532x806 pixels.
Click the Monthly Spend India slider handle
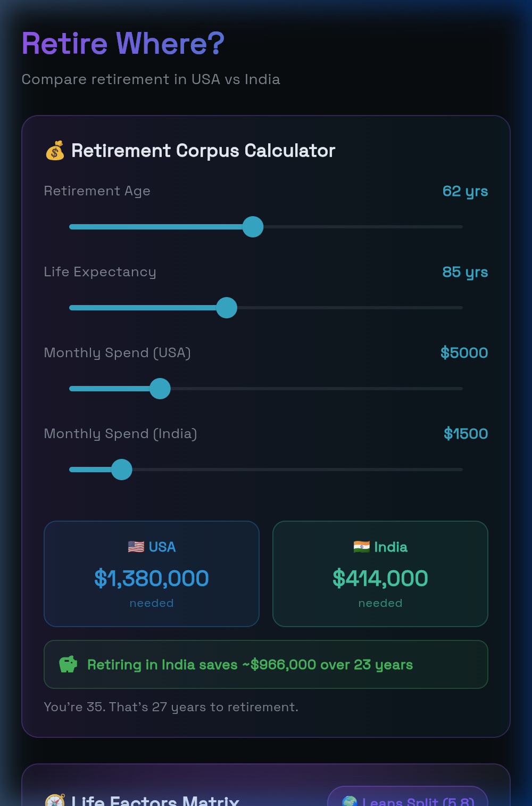pos(122,470)
